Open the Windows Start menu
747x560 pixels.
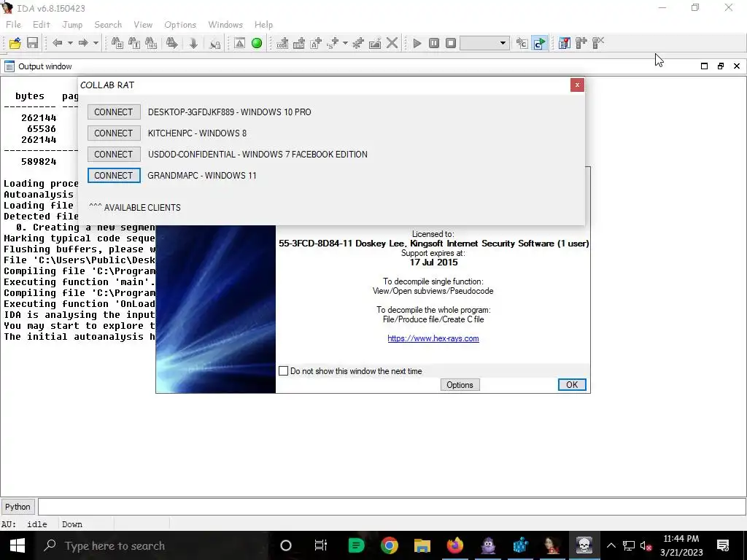pyautogui.click(x=18, y=545)
